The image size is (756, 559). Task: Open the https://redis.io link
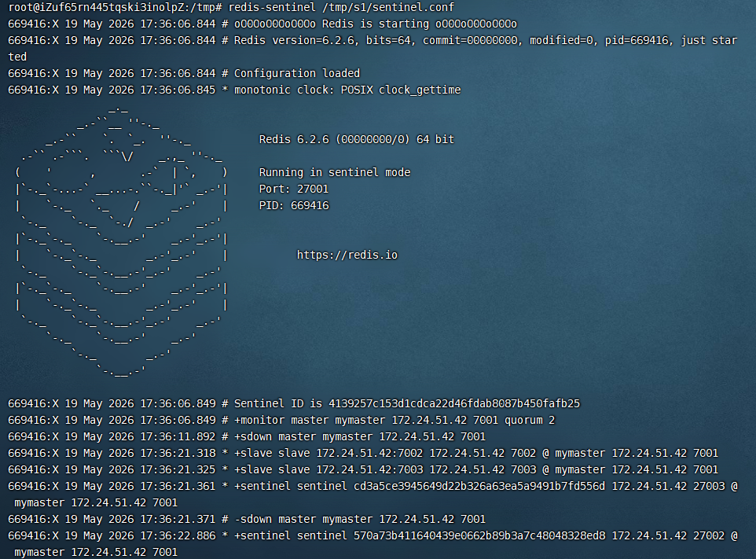[347, 255]
